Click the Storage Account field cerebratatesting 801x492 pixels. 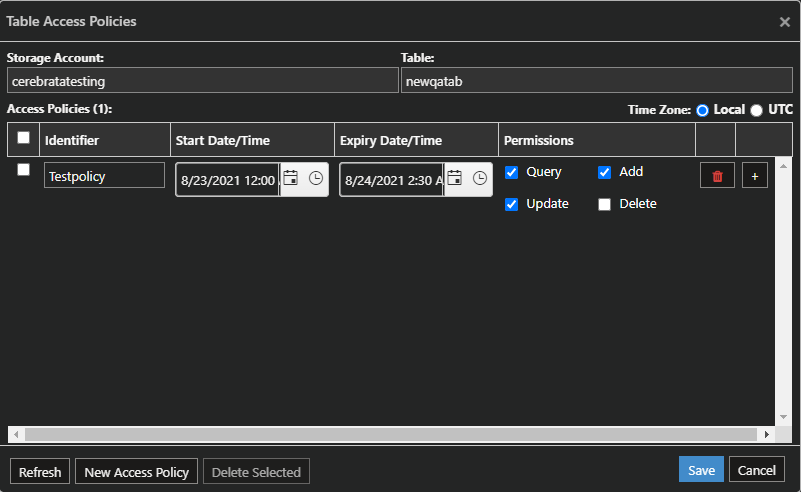(203, 81)
